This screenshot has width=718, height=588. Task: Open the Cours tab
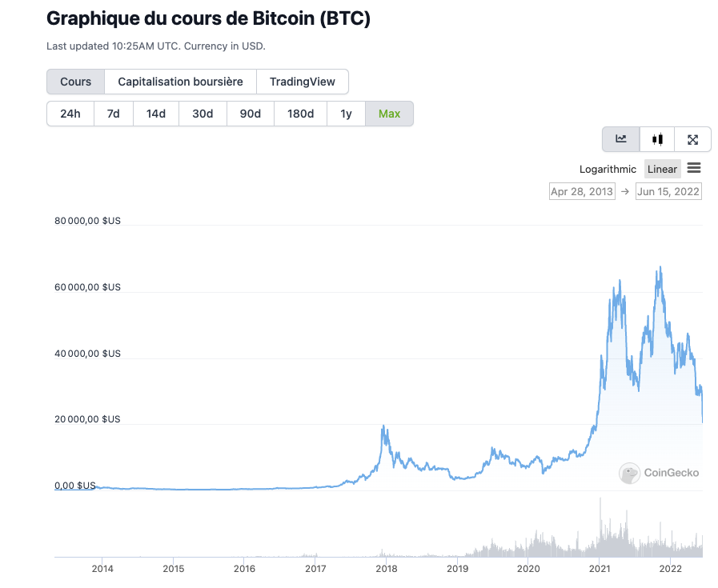(75, 82)
